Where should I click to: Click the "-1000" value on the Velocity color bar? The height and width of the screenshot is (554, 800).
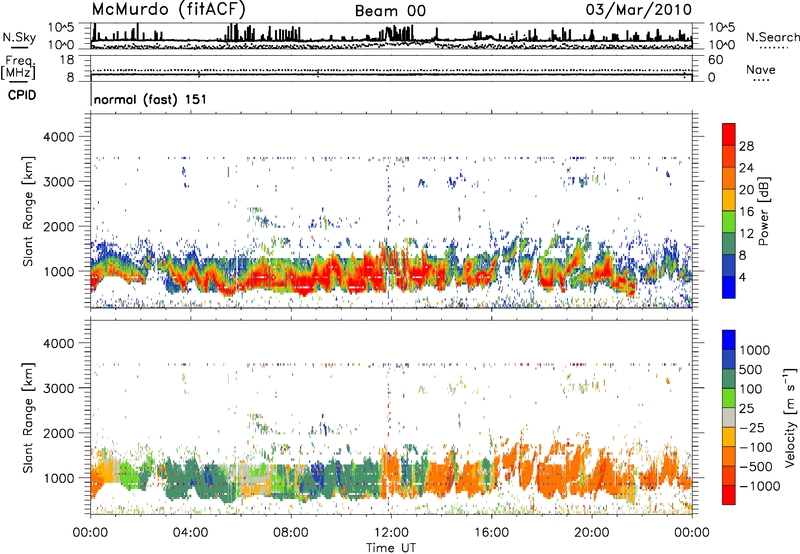759,486
